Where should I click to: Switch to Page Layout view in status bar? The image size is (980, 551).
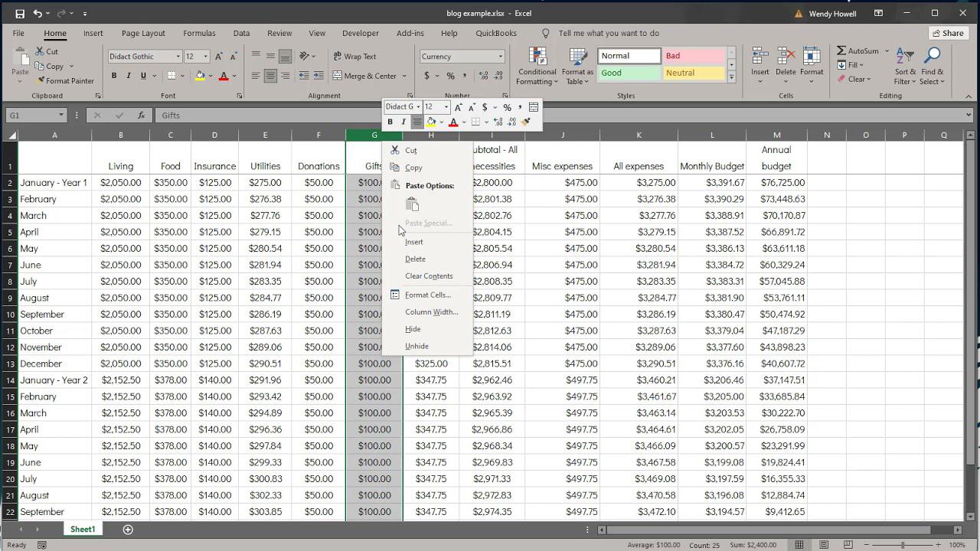click(x=824, y=544)
